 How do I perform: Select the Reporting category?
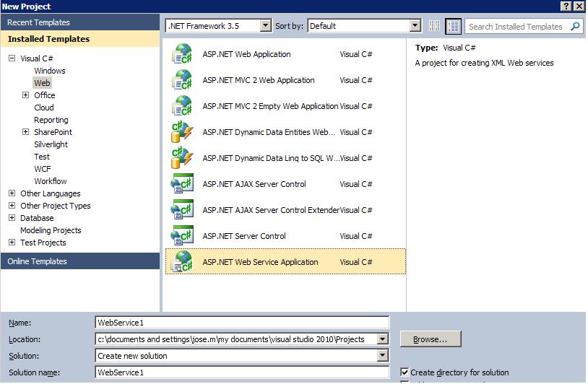[51, 120]
